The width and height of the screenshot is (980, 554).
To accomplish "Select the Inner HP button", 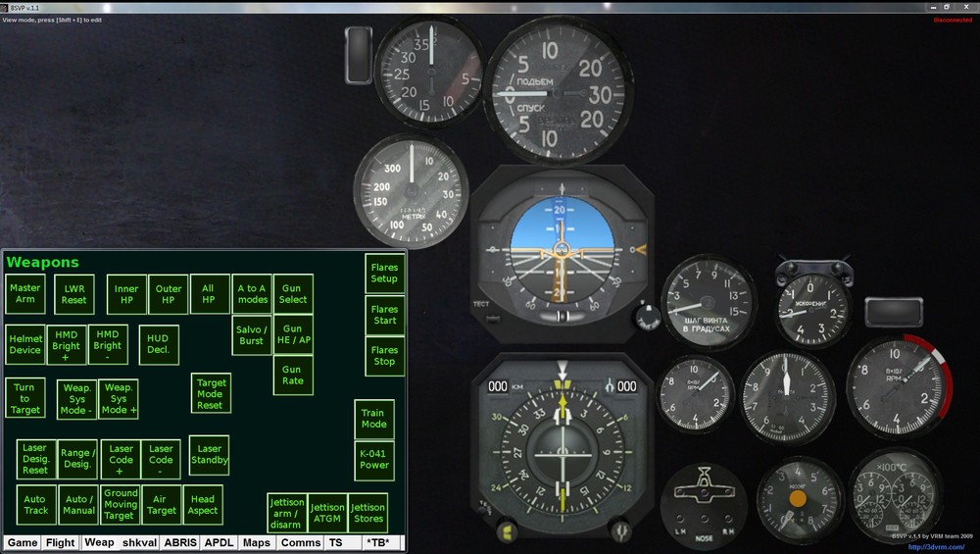I will click(126, 294).
